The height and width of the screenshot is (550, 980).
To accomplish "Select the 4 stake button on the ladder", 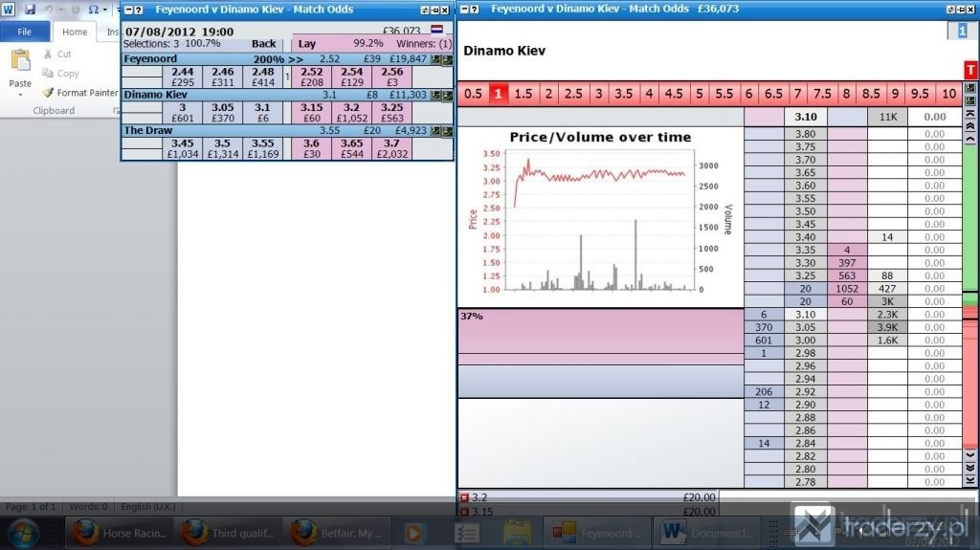I will click(649, 94).
